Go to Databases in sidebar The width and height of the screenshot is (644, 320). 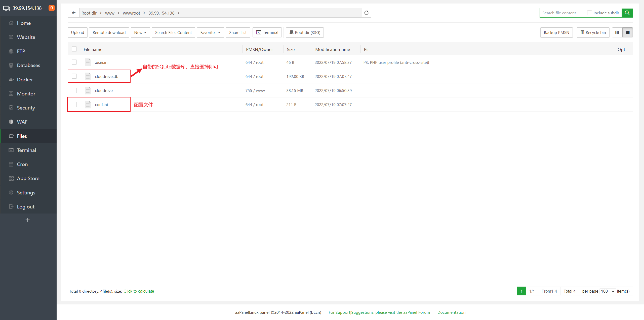28,65
